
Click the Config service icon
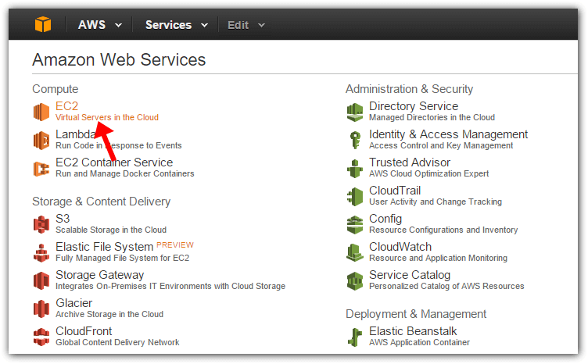click(x=355, y=225)
